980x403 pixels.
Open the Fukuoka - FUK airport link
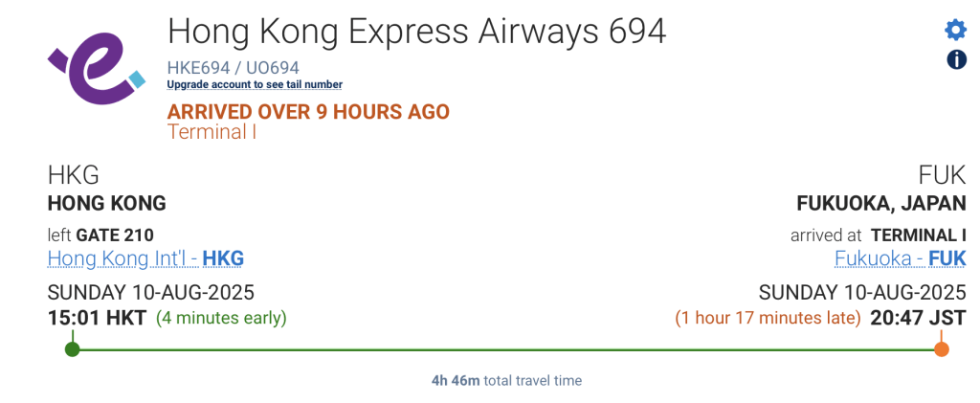[900, 258]
